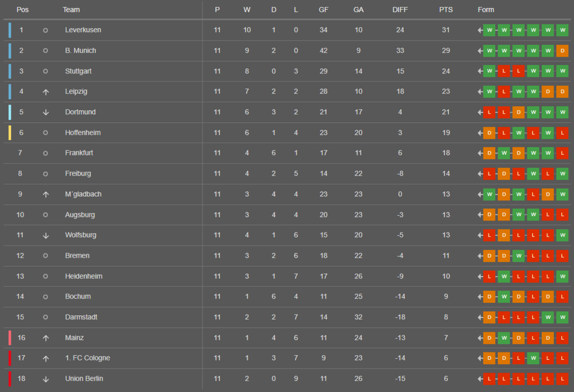Open the Leverkusen team link
Viewport: 574px width, 392px height.
(83, 30)
